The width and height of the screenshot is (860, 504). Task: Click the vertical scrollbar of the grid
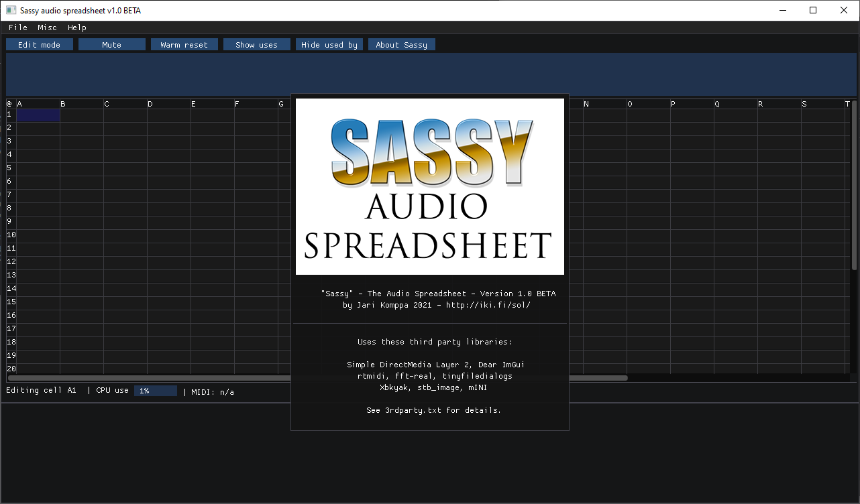[854, 185]
